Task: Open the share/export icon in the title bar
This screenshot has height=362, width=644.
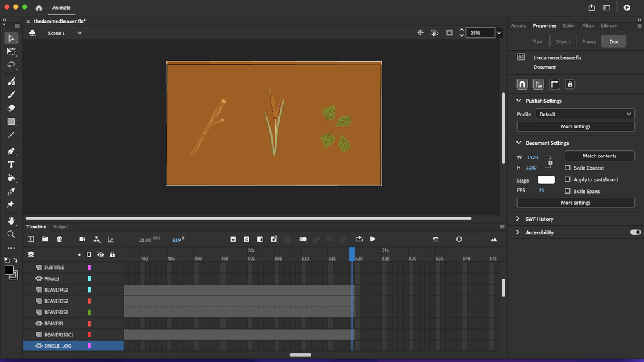Action: [x=591, y=7]
